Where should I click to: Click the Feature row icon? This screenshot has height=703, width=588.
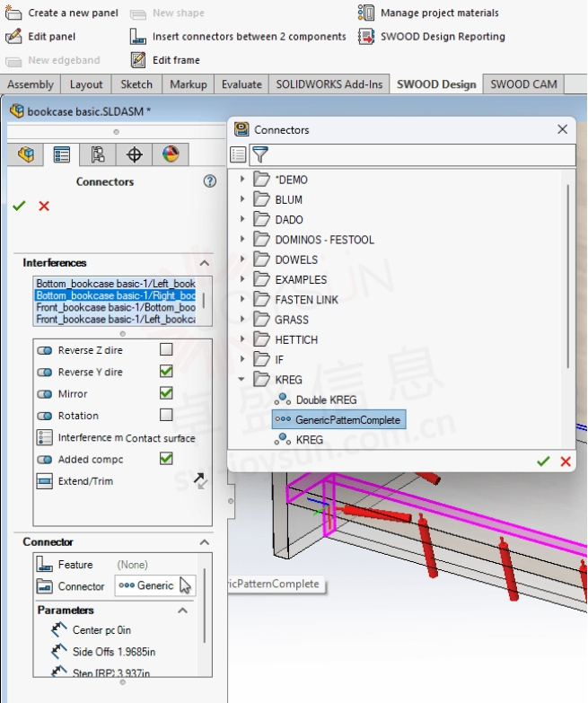coord(44,564)
